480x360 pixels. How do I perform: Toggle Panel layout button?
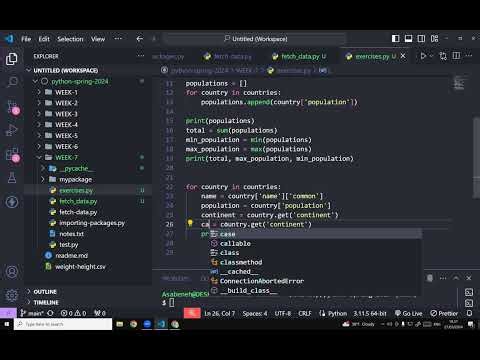pyautogui.click(x=408, y=39)
